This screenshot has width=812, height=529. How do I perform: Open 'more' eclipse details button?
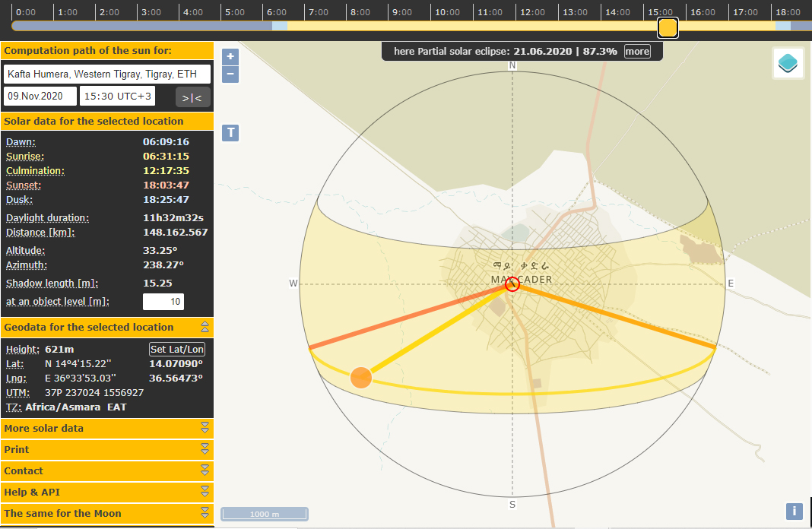click(637, 51)
